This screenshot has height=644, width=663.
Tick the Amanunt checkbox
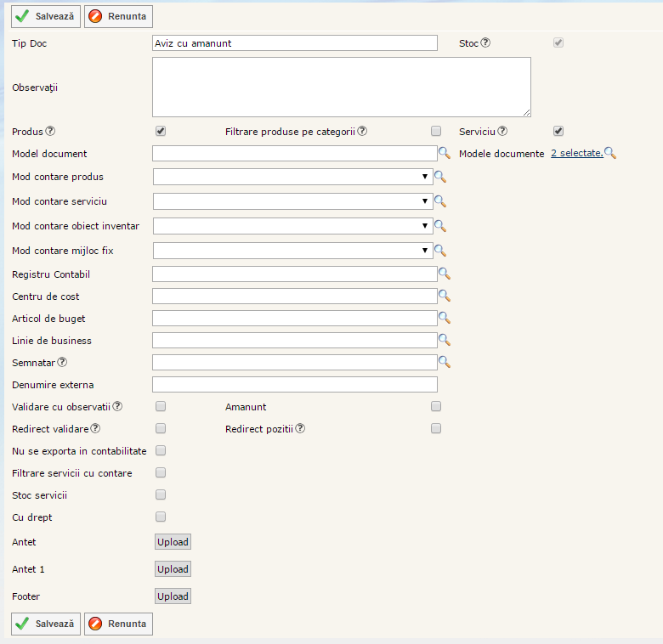pos(436,407)
